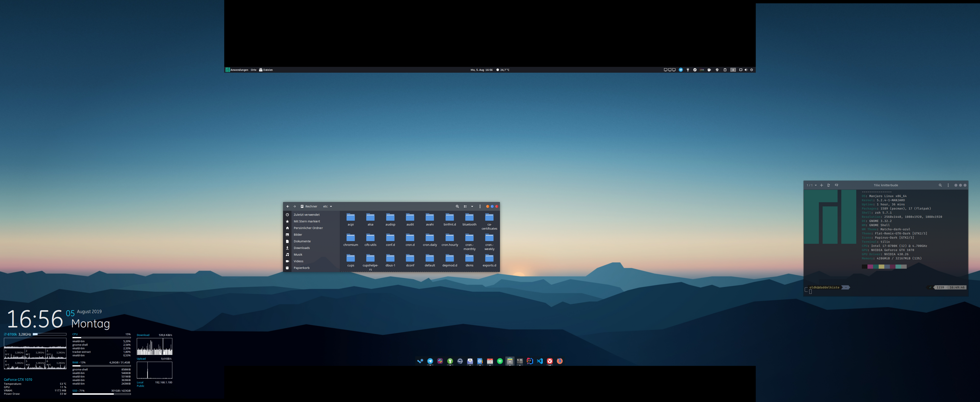Expand the etc path dropdown
This screenshot has height=402, width=980.
click(x=330, y=207)
